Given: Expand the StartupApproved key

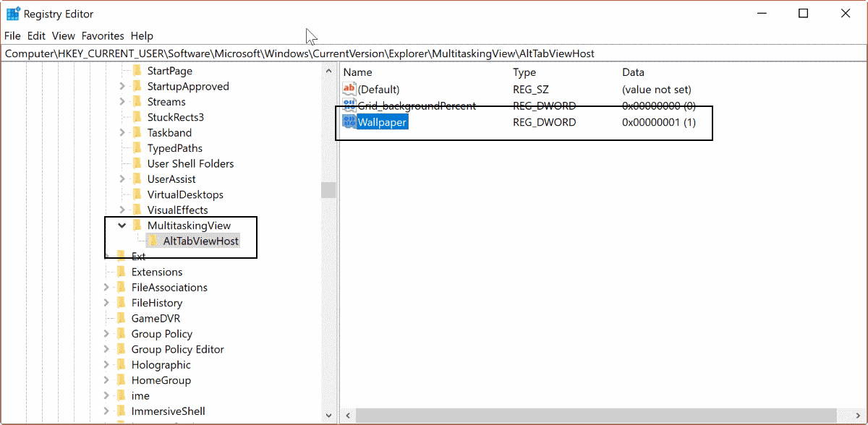Looking at the screenshot, I should point(122,86).
